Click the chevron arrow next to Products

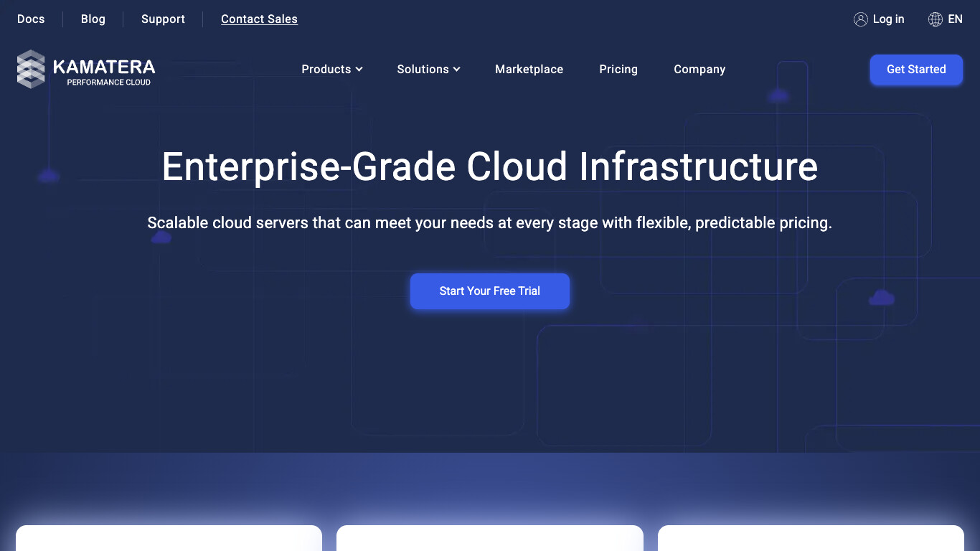pos(359,70)
